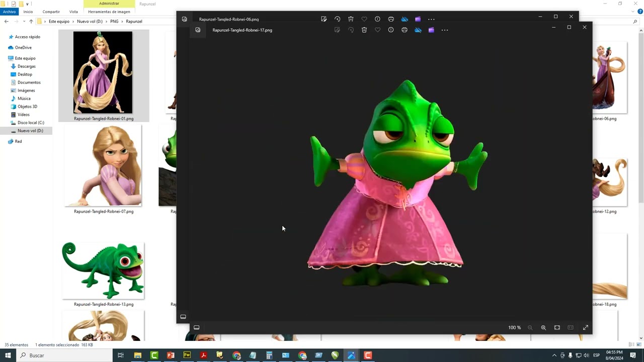Toggle full screen in Robnei-17 viewer

[586, 328]
